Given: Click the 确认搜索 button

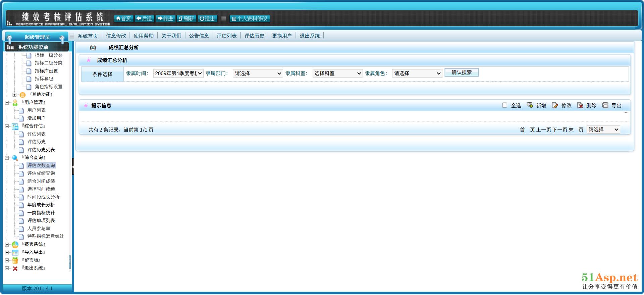Looking at the screenshot, I should [462, 72].
